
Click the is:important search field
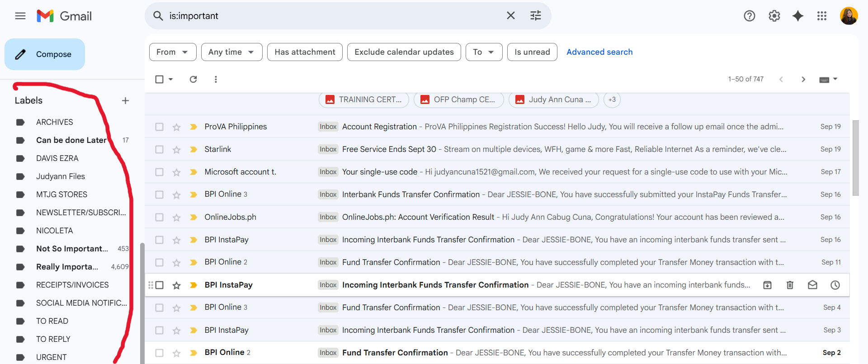(335, 16)
